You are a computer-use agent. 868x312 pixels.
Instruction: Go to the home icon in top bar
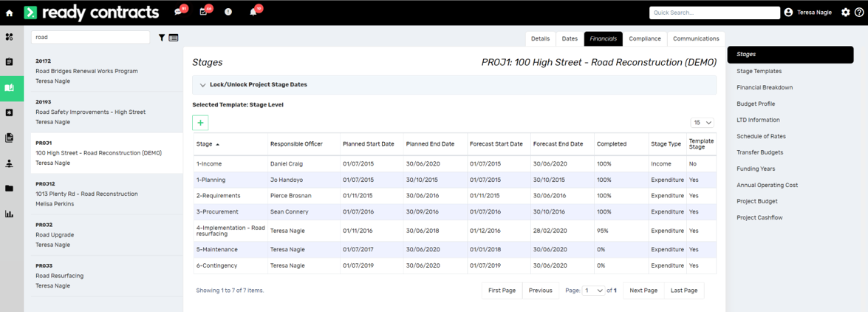click(x=10, y=12)
